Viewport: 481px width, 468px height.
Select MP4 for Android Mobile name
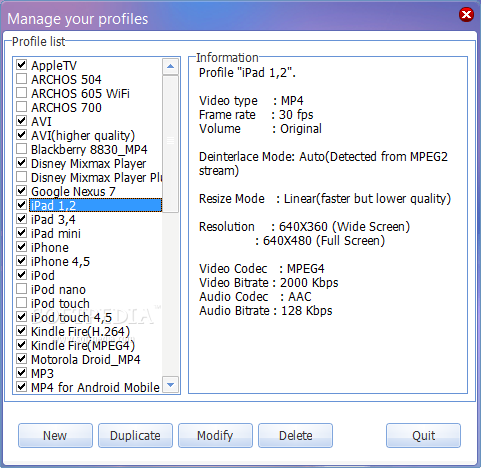point(95,388)
